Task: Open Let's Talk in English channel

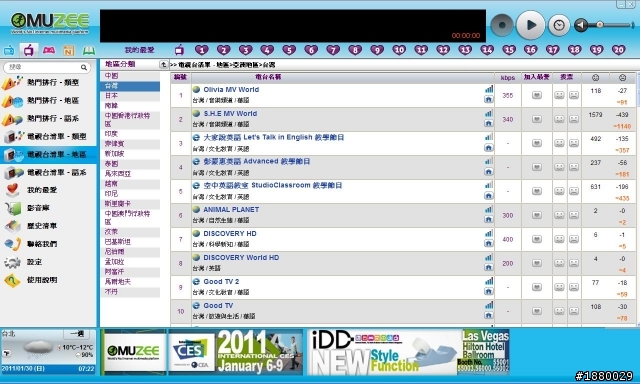Action: (273, 138)
